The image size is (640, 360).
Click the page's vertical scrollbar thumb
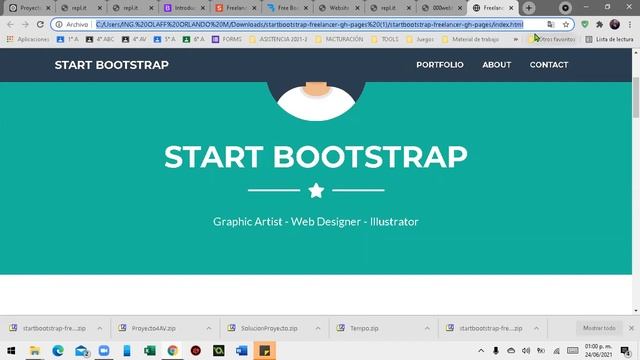636,97
